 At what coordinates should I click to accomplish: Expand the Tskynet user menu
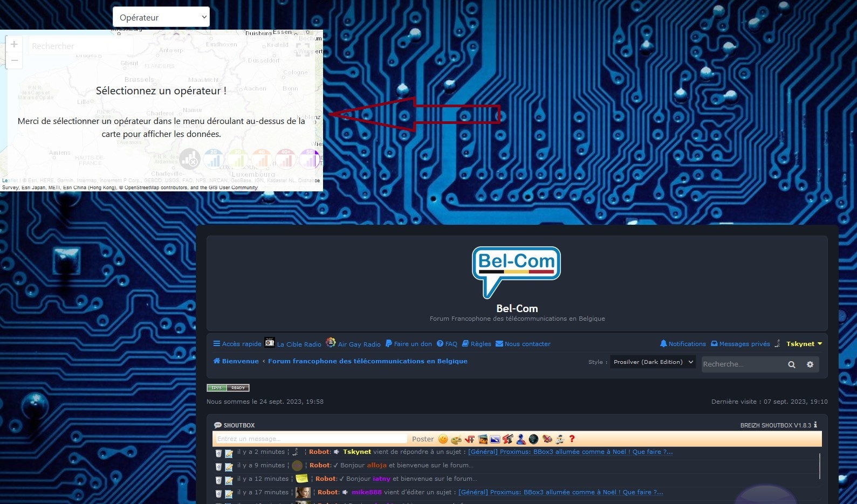pos(804,344)
